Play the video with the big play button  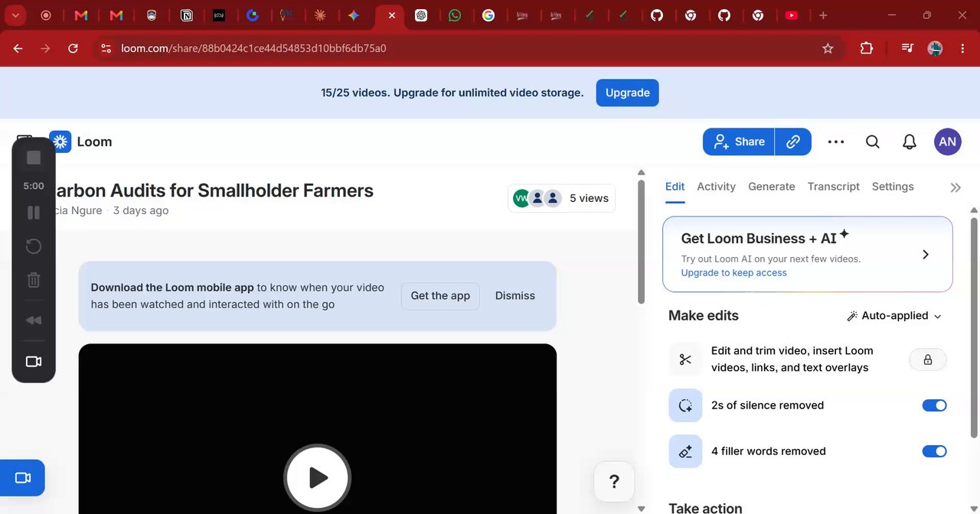[x=318, y=478]
